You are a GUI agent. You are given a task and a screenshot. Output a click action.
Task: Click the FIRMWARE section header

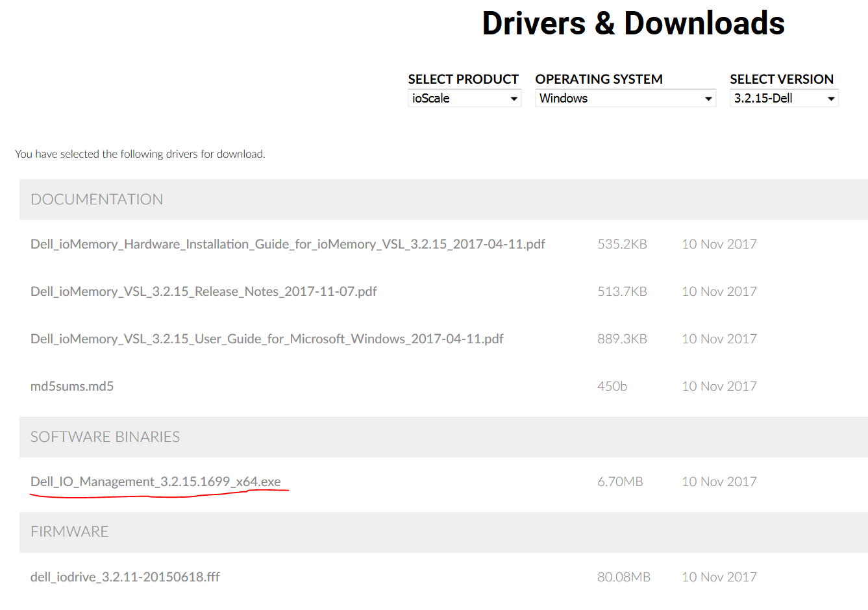coord(69,531)
